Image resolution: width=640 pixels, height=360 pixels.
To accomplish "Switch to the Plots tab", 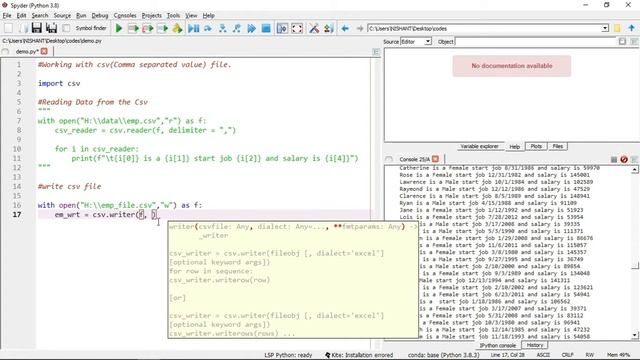I will tap(536, 146).
